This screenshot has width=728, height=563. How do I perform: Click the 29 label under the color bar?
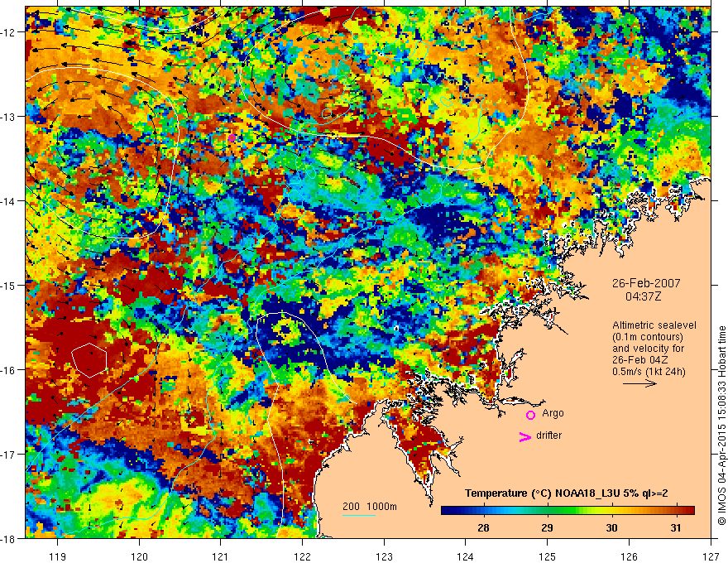548,527
